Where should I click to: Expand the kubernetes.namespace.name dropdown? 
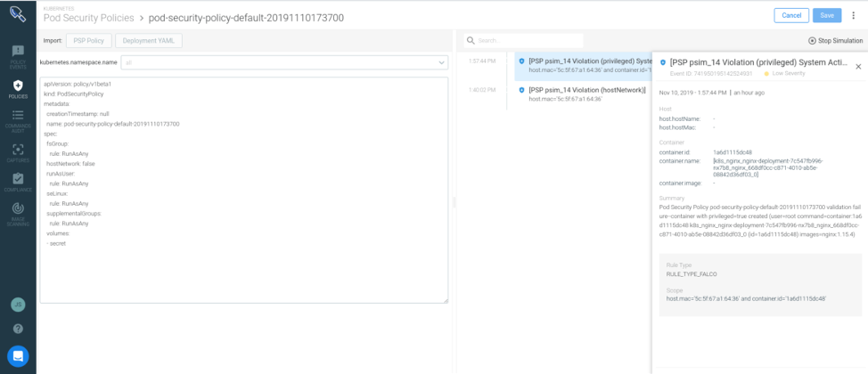[285, 62]
